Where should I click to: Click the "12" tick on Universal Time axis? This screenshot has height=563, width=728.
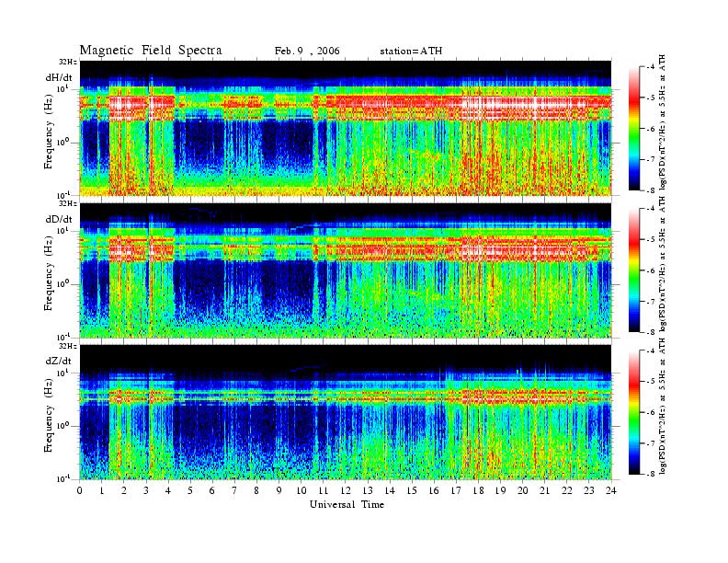pyautogui.click(x=346, y=490)
